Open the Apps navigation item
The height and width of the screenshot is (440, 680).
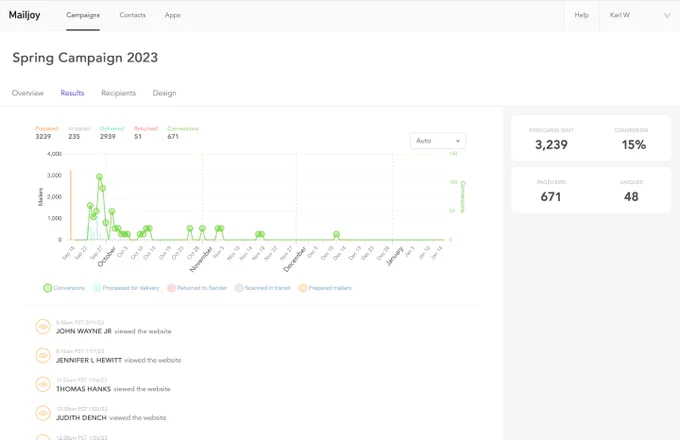172,15
